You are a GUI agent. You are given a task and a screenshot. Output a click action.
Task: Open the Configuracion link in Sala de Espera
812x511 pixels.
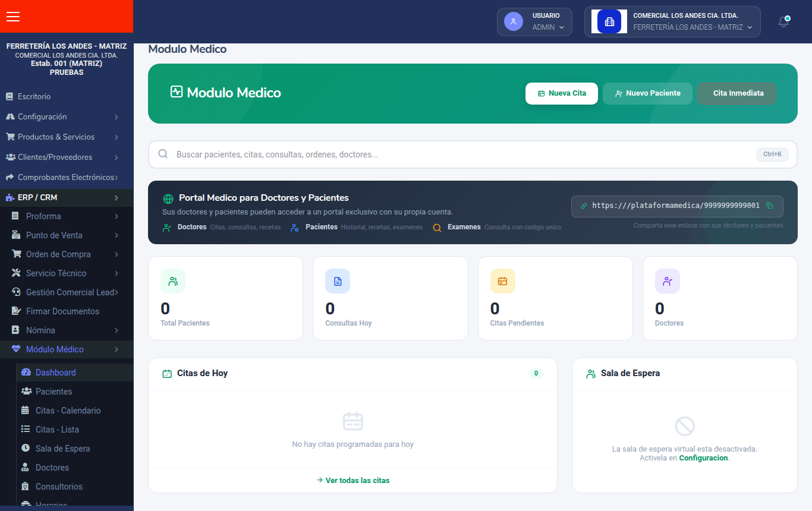pos(703,458)
